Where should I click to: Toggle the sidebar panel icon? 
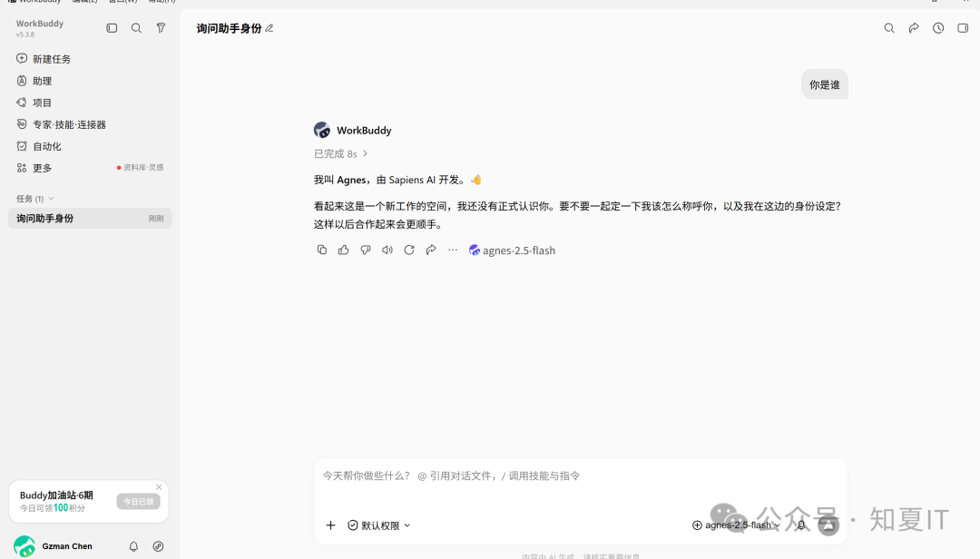click(112, 28)
